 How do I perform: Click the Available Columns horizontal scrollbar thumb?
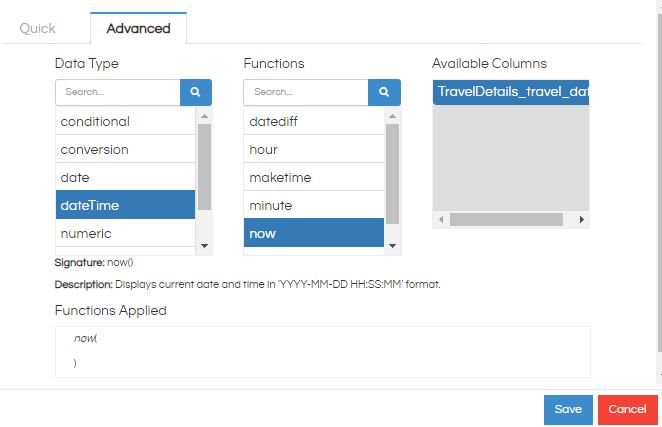pos(506,220)
